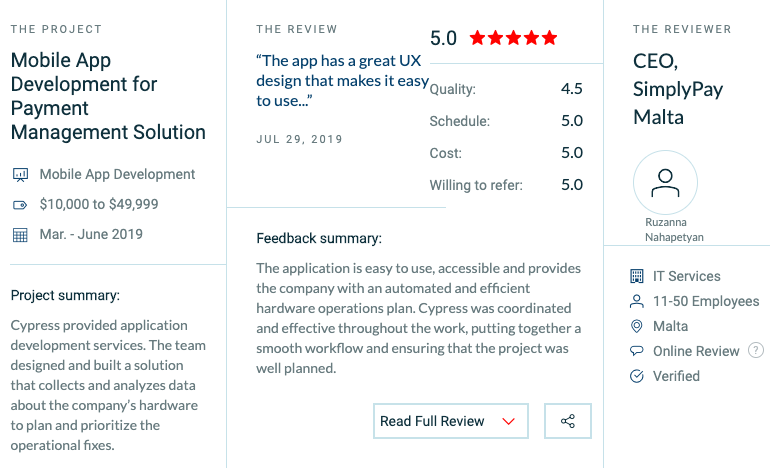Click the Malta location pin icon
The height and width of the screenshot is (468, 778).
pos(636,326)
